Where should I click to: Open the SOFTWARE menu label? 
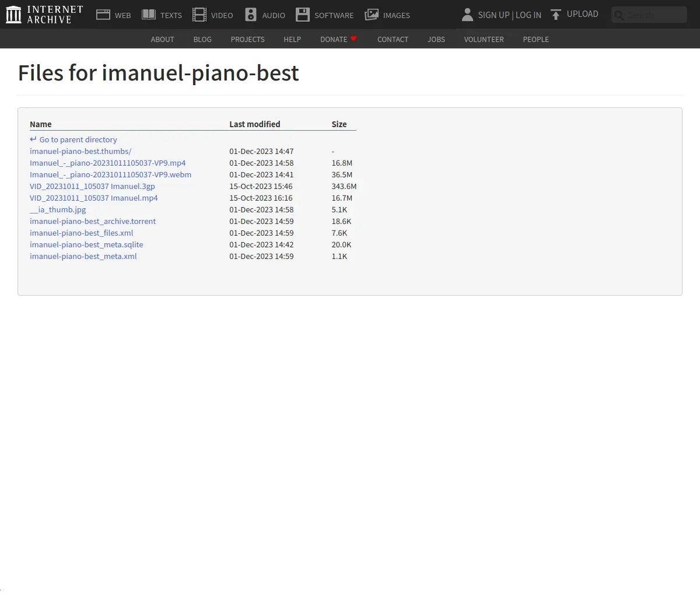click(x=334, y=15)
